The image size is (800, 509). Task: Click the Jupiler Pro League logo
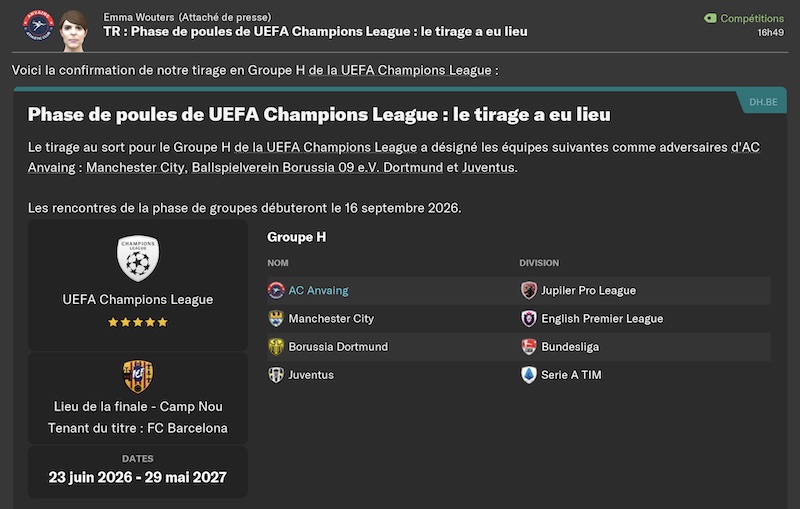(x=529, y=291)
